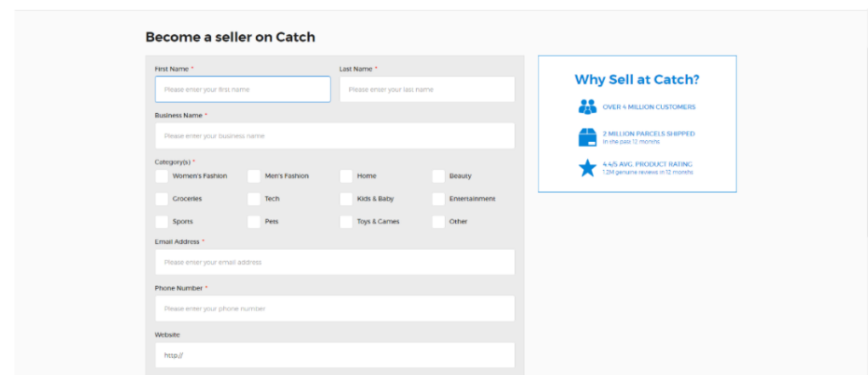Check the Home category box
The height and width of the screenshot is (375, 868).
pyautogui.click(x=346, y=176)
